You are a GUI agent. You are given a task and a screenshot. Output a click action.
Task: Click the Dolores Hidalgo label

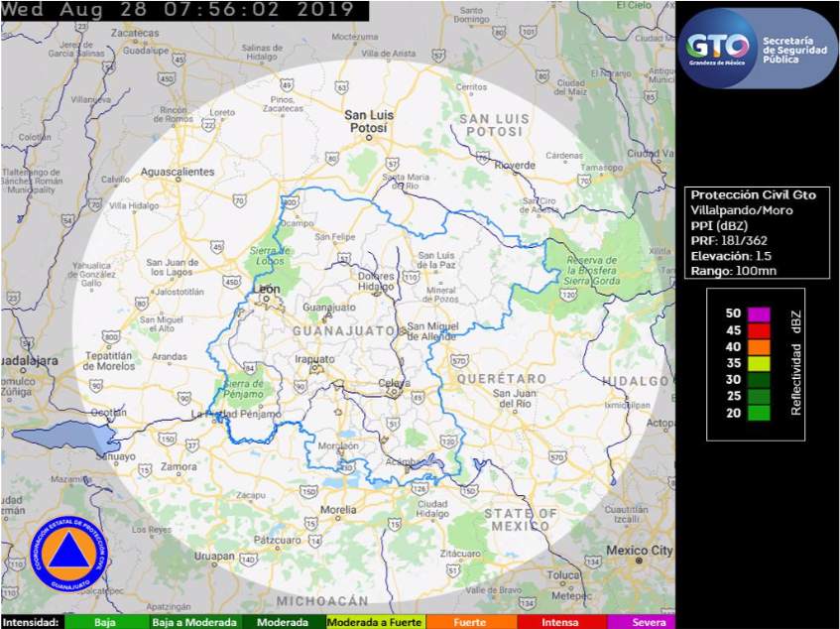tap(376, 282)
